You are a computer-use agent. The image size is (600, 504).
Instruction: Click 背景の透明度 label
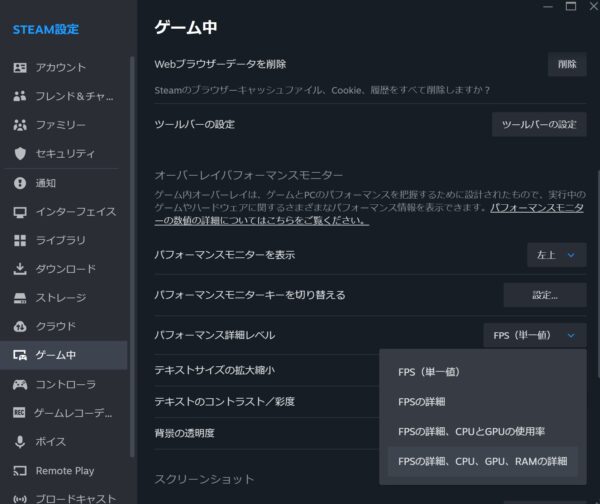point(184,433)
